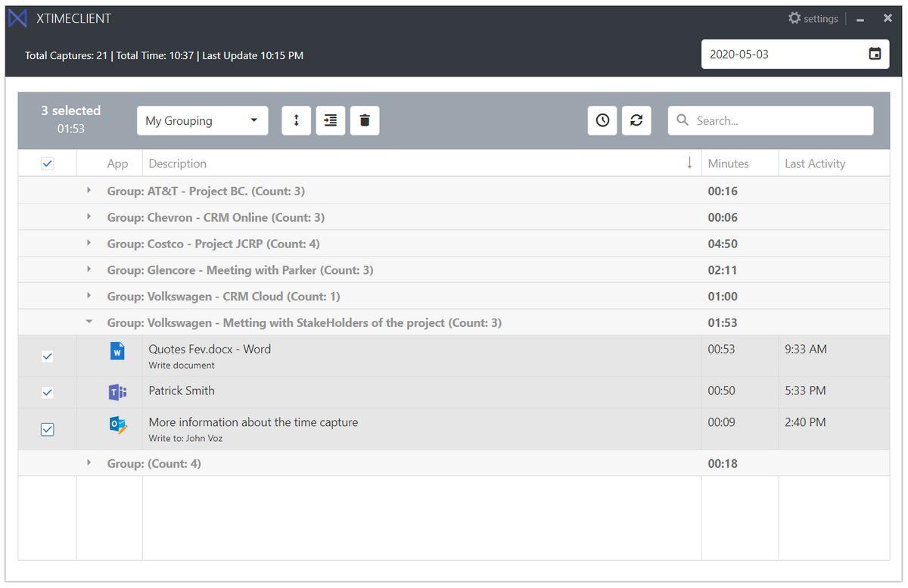This screenshot has height=588, width=908.
Task: Uncheck the More information row checkbox
Action: coord(47,429)
